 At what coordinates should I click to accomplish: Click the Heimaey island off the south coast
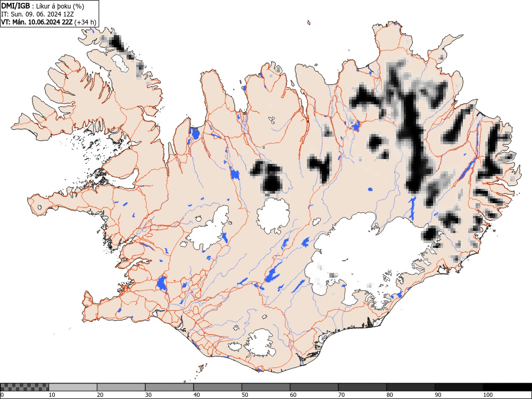pos(201,368)
